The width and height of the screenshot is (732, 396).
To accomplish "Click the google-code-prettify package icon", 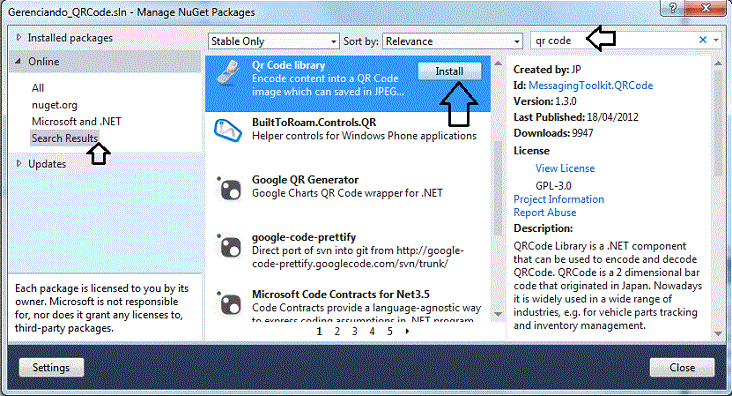I will coord(229,246).
